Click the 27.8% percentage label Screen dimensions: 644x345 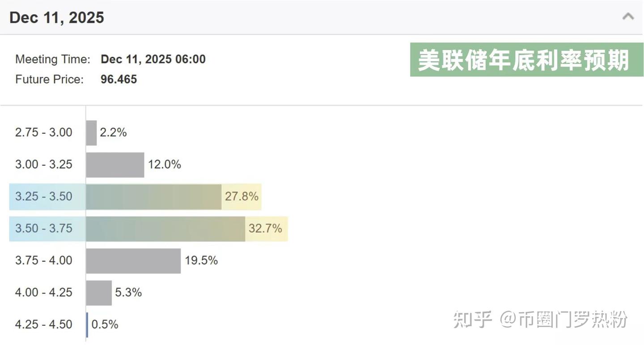(241, 196)
